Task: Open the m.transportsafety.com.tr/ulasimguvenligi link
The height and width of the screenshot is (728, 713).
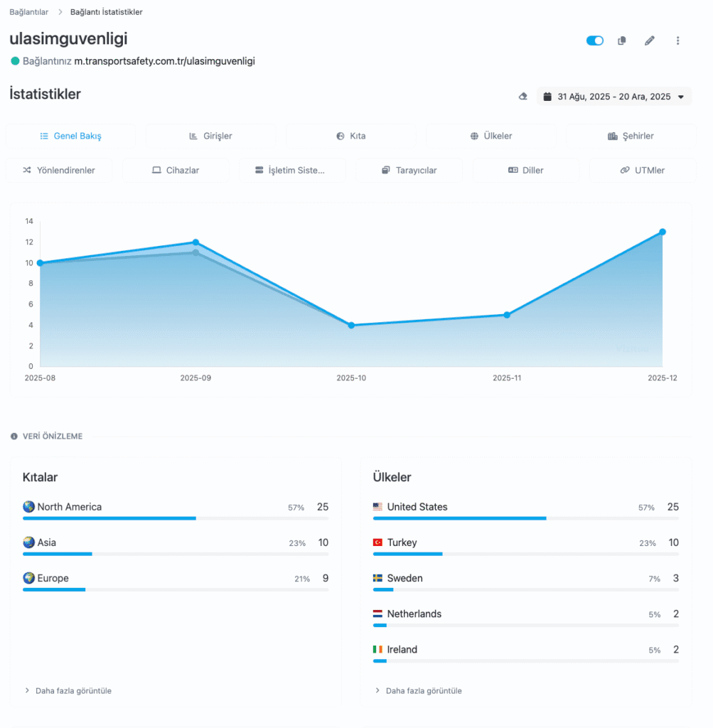Action: coord(164,61)
